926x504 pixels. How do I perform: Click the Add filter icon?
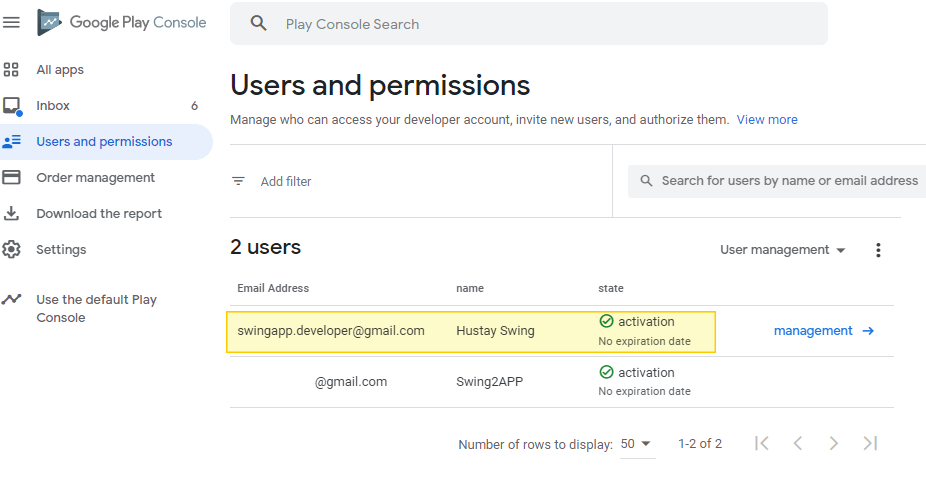[x=238, y=182]
